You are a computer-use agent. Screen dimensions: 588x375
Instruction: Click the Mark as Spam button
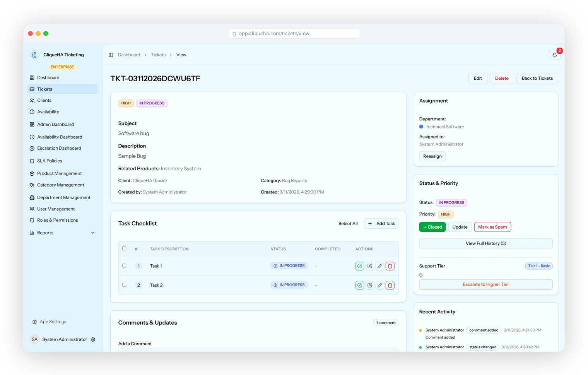[x=492, y=227]
